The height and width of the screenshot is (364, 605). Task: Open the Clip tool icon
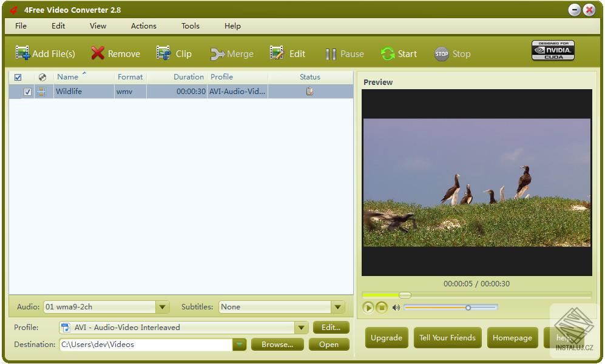[x=161, y=53]
